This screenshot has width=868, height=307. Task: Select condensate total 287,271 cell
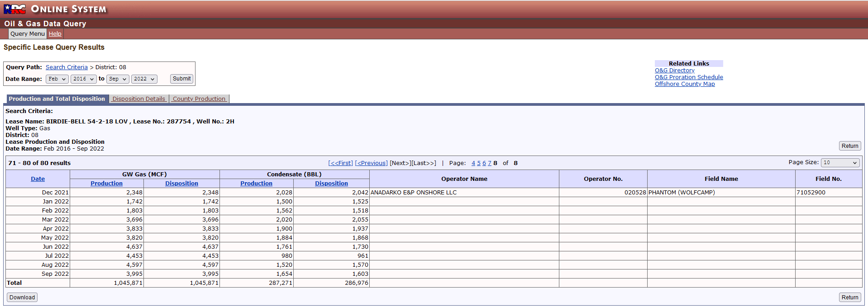click(x=257, y=283)
